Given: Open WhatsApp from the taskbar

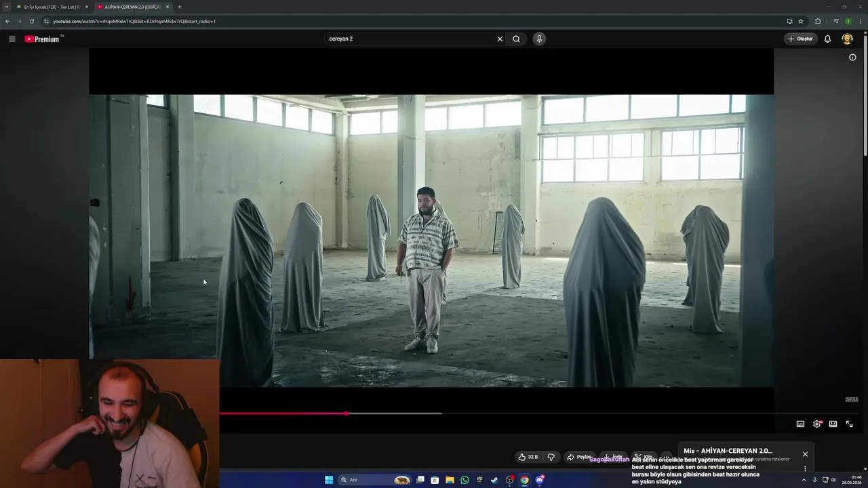Looking at the screenshot, I should (465, 480).
